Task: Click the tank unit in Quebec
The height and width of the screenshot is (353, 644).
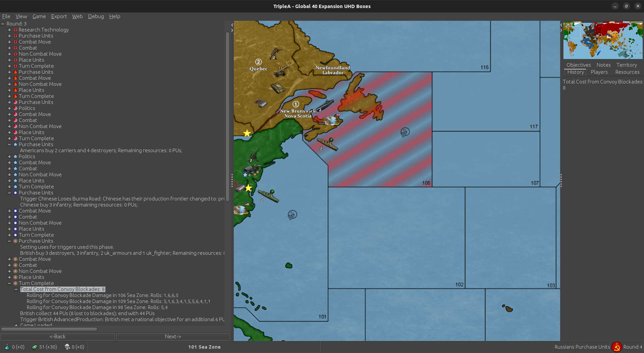Action: click(x=278, y=88)
